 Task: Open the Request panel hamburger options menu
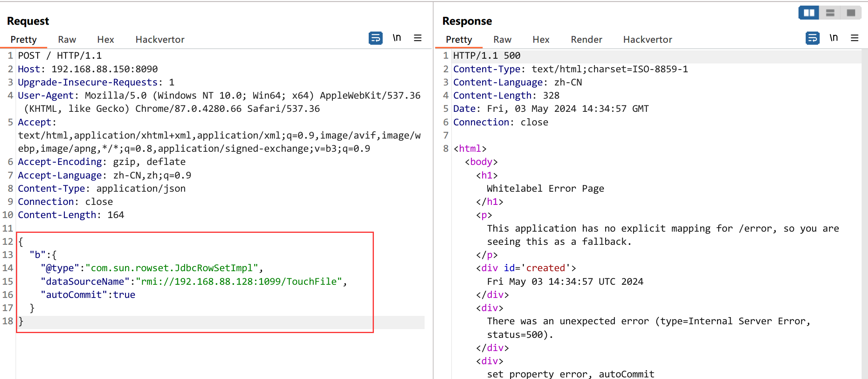point(418,38)
